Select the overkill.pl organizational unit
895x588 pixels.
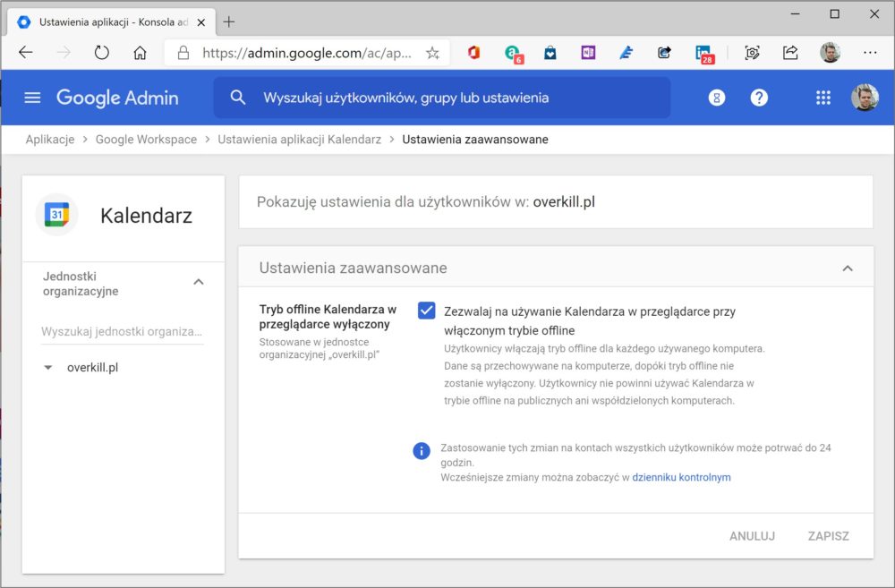(x=92, y=368)
